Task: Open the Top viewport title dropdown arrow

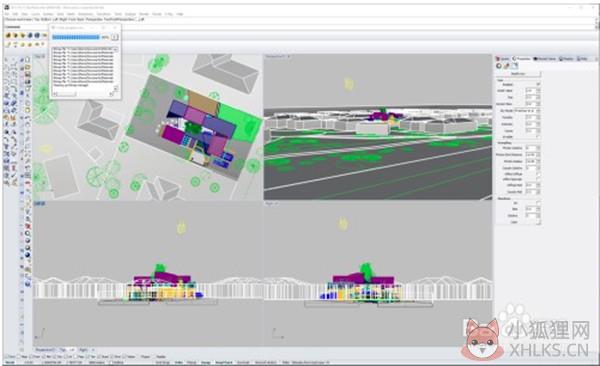Action: pyautogui.click(x=43, y=56)
